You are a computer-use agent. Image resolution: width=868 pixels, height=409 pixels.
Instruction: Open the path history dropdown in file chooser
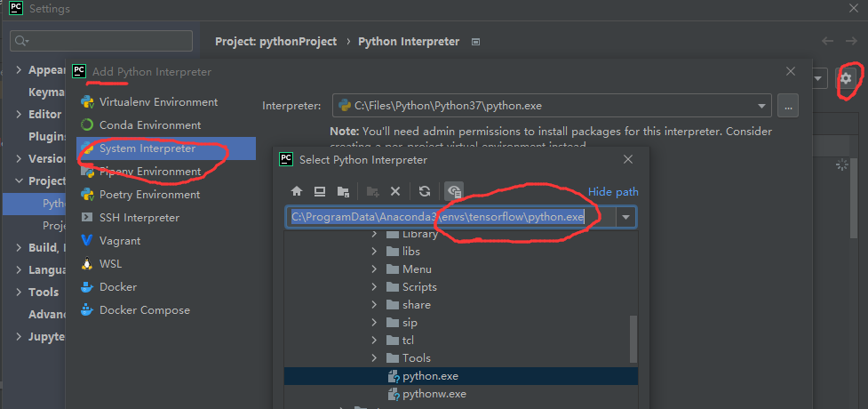(x=626, y=217)
